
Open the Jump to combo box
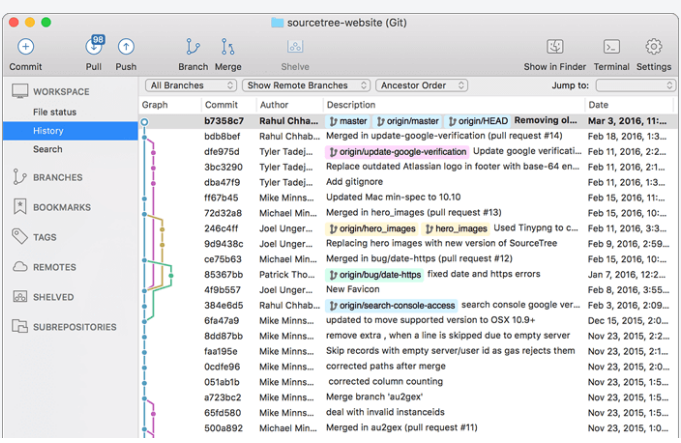(636, 86)
